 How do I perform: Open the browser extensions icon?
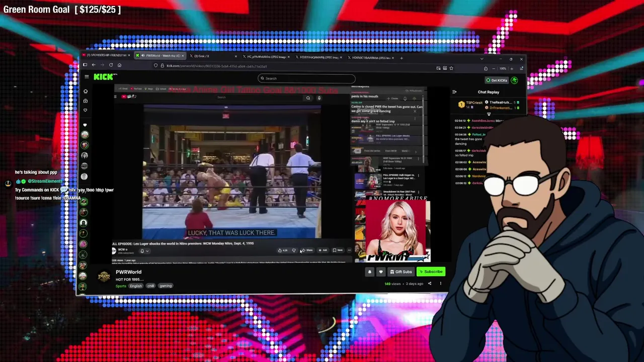[x=486, y=68]
